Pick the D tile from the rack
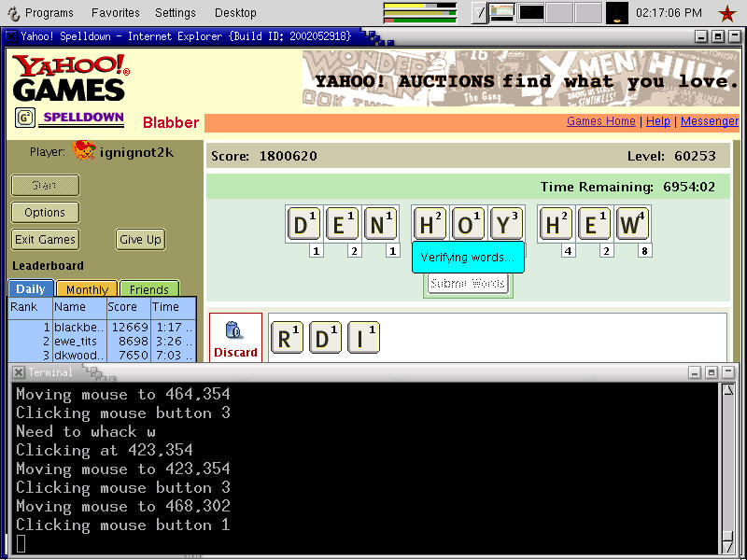The height and width of the screenshot is (560, 747). 325,337
